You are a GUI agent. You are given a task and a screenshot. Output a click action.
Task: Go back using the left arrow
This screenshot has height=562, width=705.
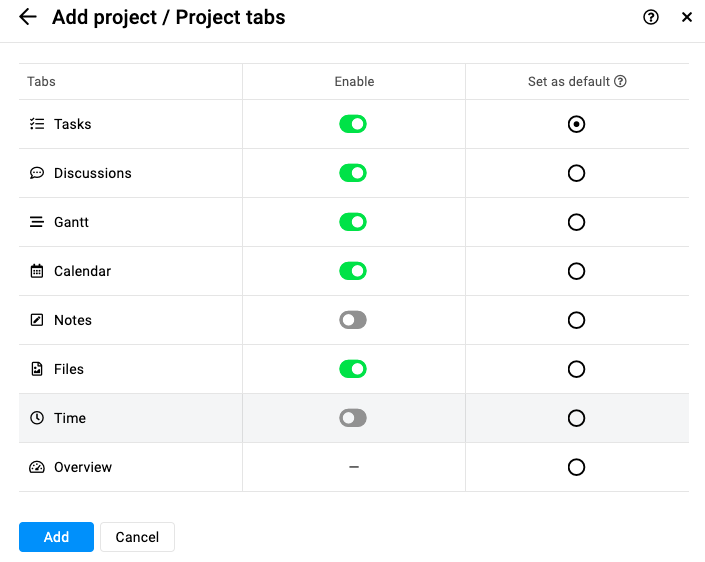[x=28, y=17]
